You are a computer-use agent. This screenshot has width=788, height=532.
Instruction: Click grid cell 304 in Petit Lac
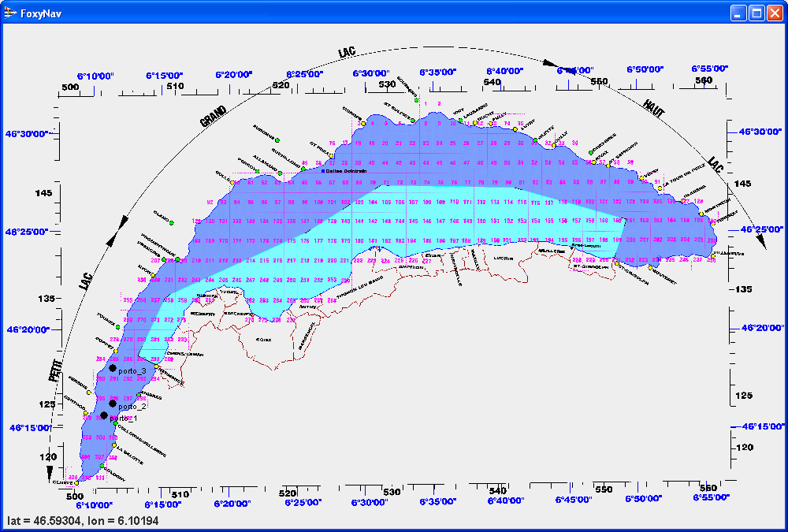100,437
